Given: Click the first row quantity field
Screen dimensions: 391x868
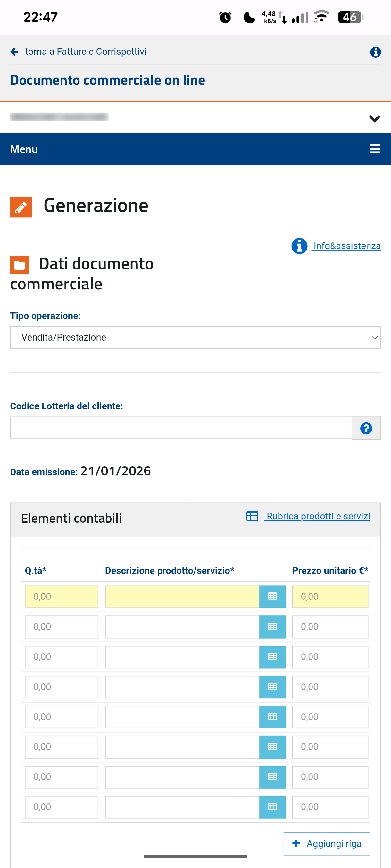Looking at the screenshot, I should (62, 597).
